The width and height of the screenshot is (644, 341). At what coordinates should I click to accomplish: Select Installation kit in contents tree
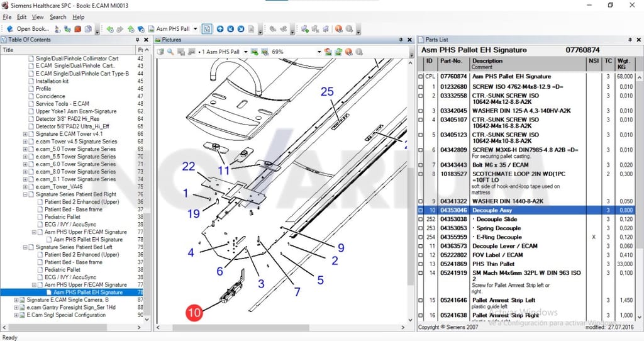[52, 81]
